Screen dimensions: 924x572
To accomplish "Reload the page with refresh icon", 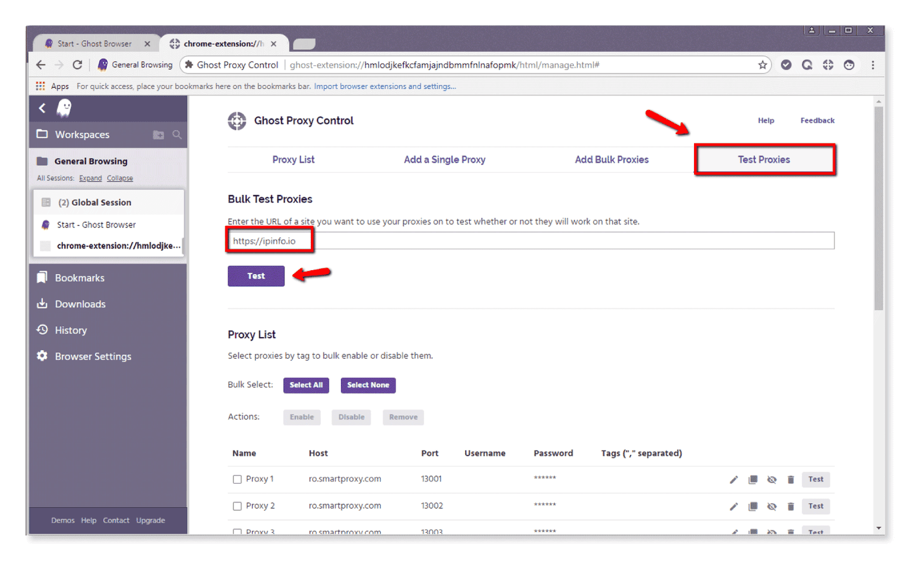I will click(x=77, y=65).
